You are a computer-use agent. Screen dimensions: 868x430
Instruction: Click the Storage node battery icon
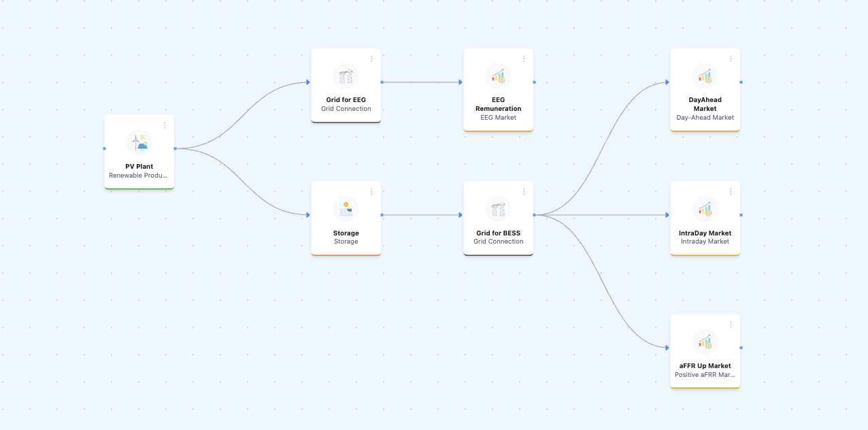click(x=346, y=210)
